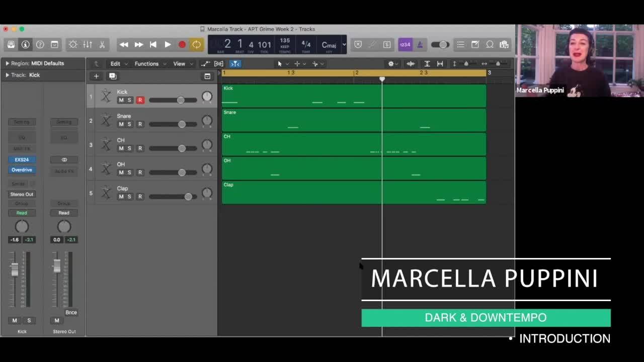Toggle the metronome click
This screenshot has height=362, width=644.
coord(420,44)
